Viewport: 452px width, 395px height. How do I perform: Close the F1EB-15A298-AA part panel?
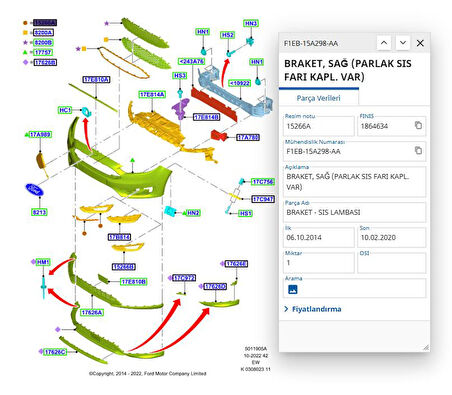[420, 43]
